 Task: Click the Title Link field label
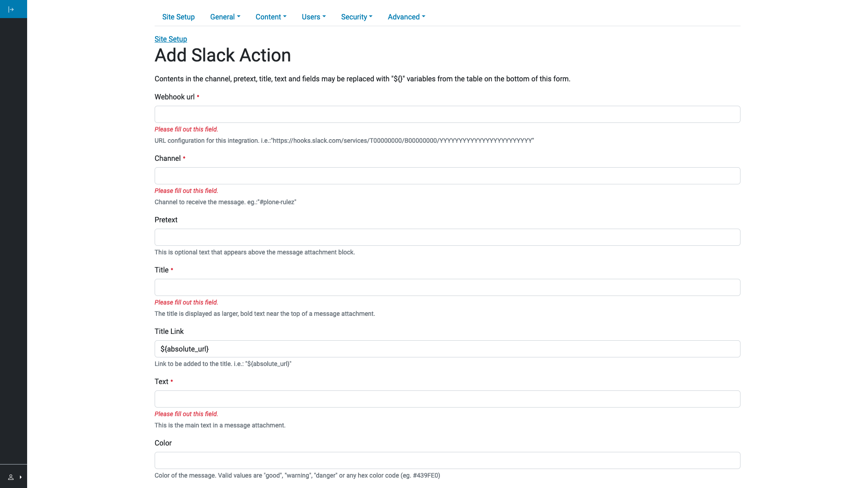(x=169, y=331)
